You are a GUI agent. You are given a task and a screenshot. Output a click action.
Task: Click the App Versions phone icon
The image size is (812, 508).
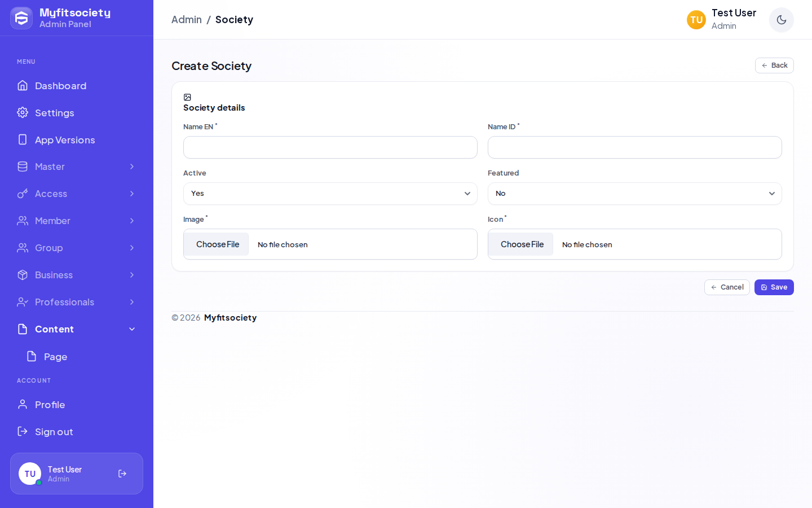pos(23,139)
